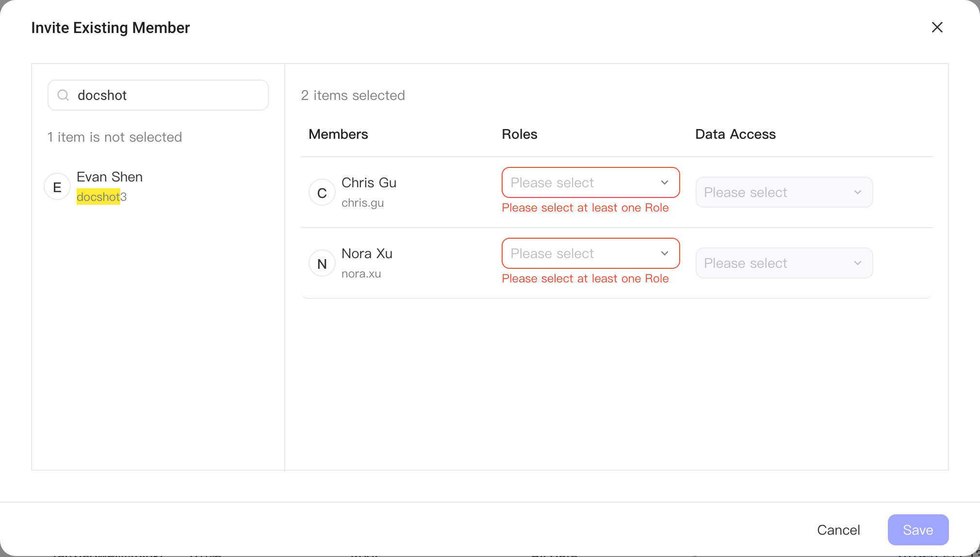Click the N avatar for Nora Xu
This screenshot has width=980, height=557.
322,263
